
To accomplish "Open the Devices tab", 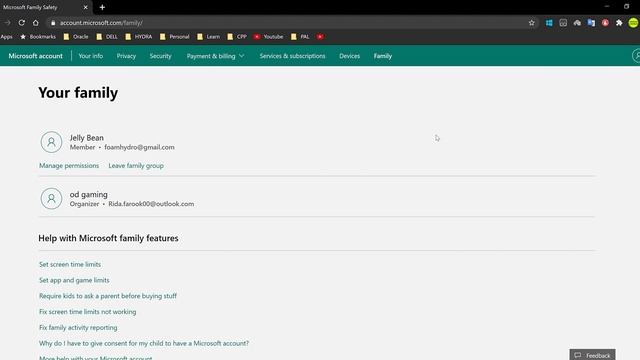I will [x=349, y=56].
